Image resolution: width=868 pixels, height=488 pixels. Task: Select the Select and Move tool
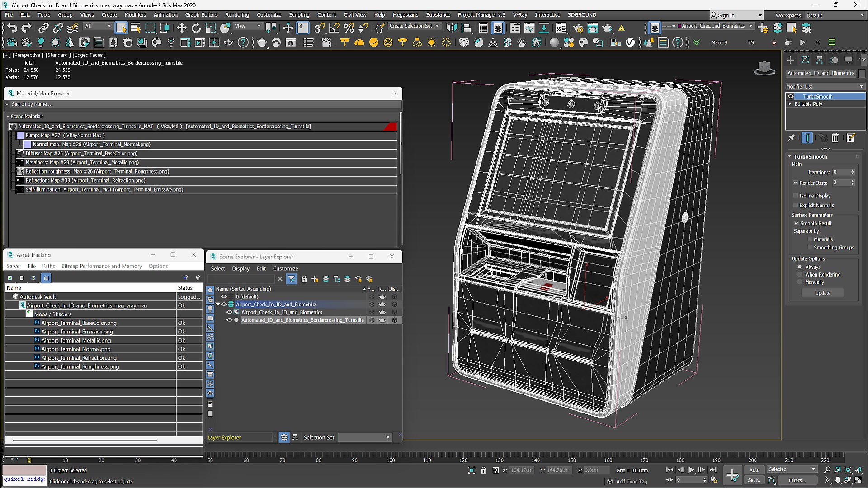pos(181,28)
